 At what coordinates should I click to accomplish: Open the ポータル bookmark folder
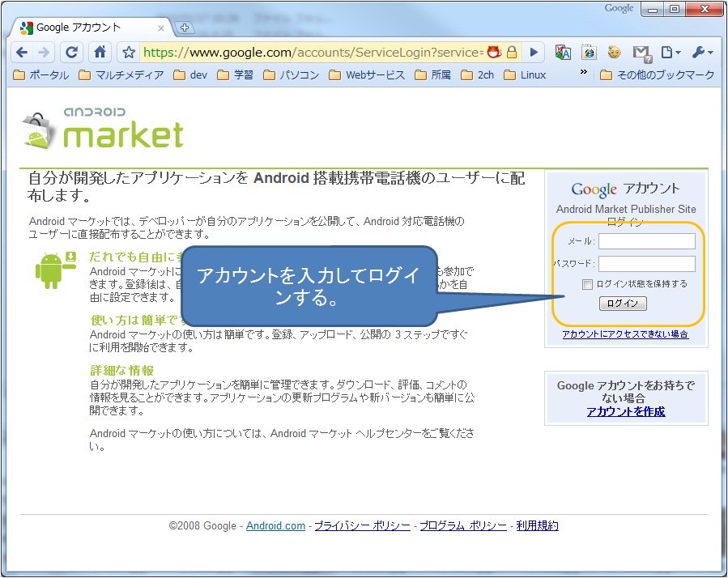41,75
